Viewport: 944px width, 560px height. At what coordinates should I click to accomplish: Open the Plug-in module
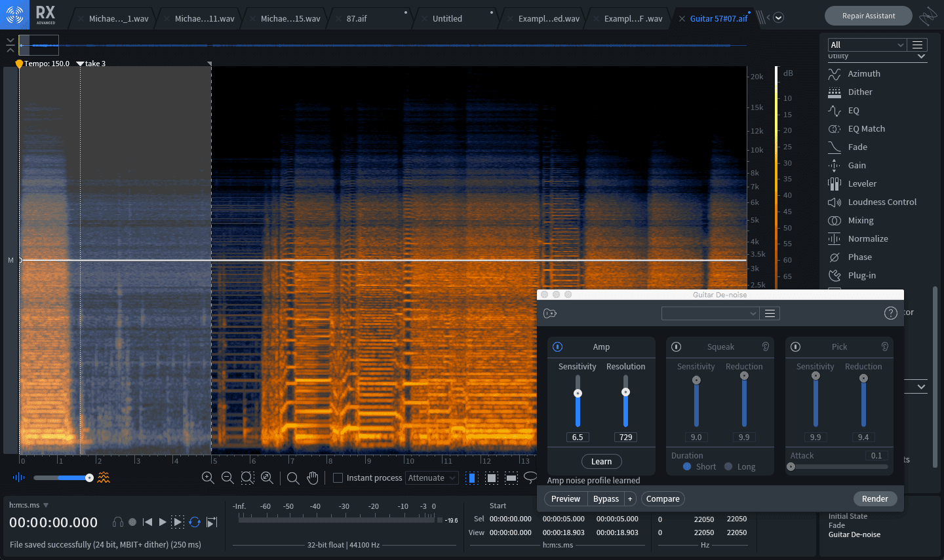[x=861, y=276]
